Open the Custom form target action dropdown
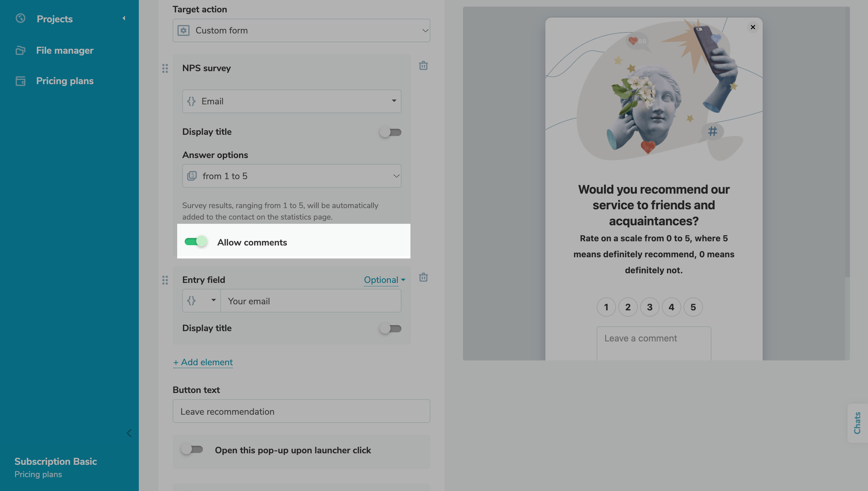 (x=301, y=30)
